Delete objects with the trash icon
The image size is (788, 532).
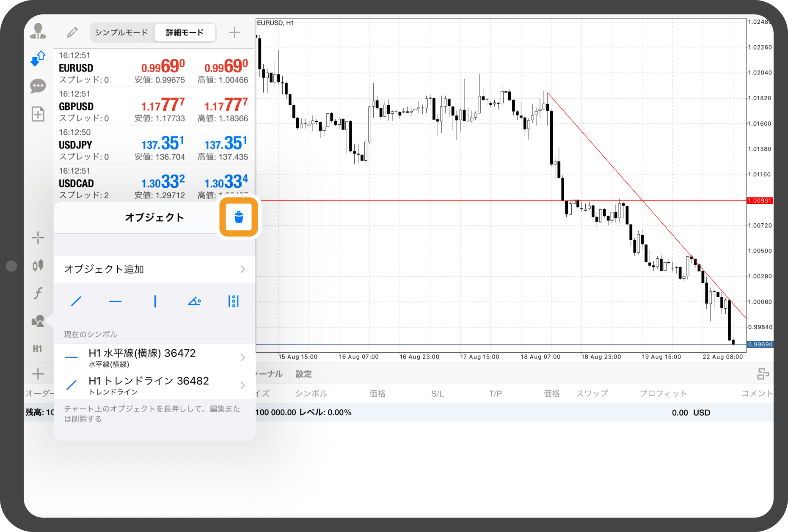pyautogui.click(x=239, y=217)
